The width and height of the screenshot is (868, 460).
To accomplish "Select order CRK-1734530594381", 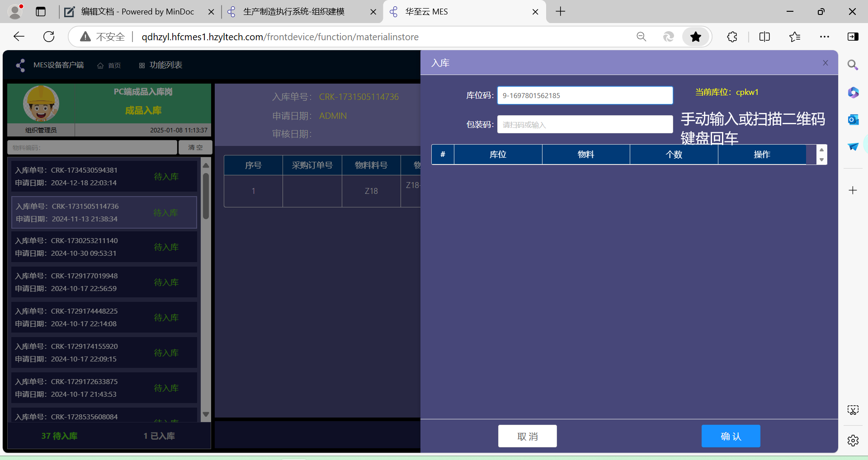I will click(x=104, y=176).
